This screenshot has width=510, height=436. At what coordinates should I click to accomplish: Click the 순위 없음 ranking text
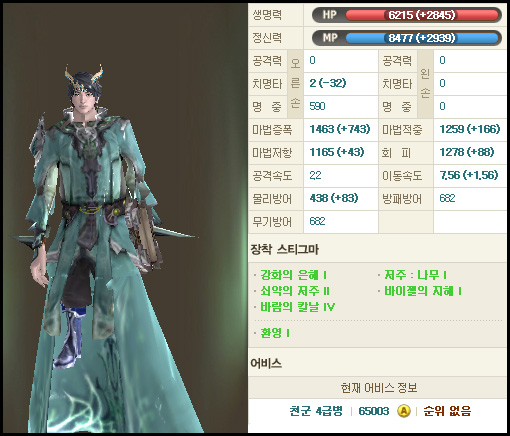[447, 411]
